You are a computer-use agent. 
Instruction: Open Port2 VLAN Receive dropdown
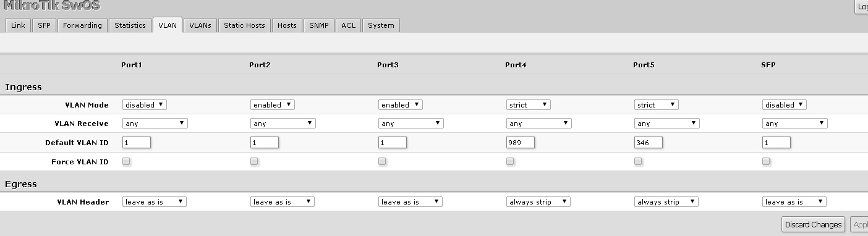tap(283, 124)
